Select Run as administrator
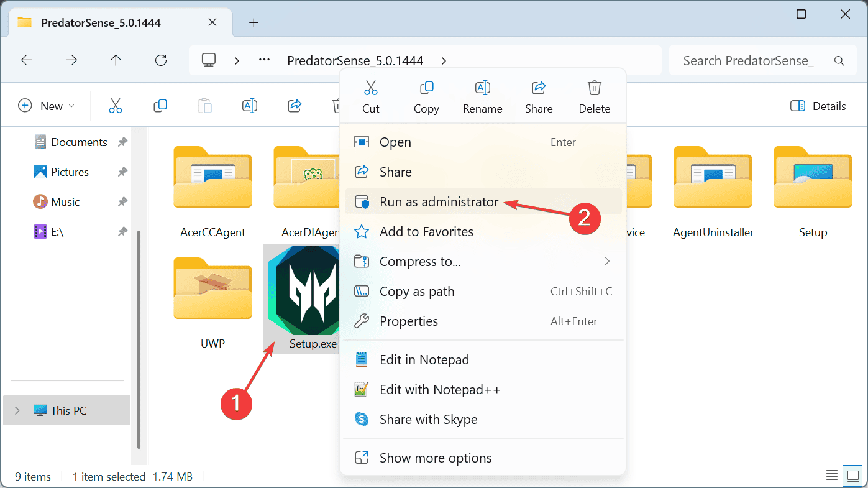This screenshot has width=868, height=488. (x=483, y=202)
